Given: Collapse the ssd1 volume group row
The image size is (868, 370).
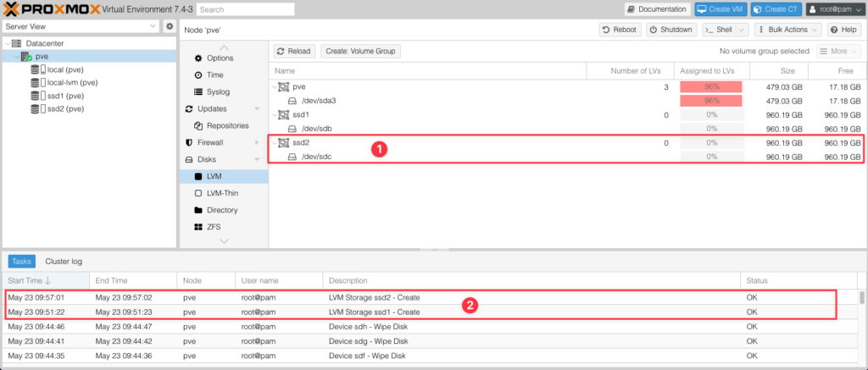Looking at the screenshot, I should point(274,115).
